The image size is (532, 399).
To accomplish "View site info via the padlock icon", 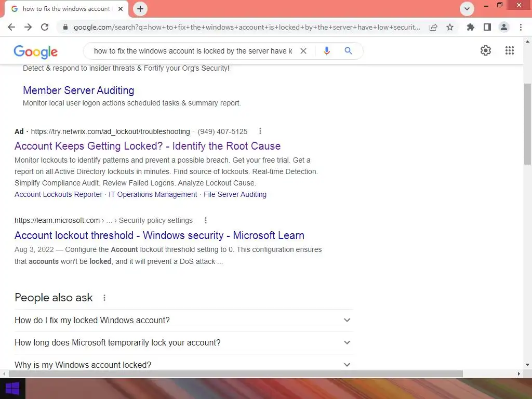I will point(65,27).
